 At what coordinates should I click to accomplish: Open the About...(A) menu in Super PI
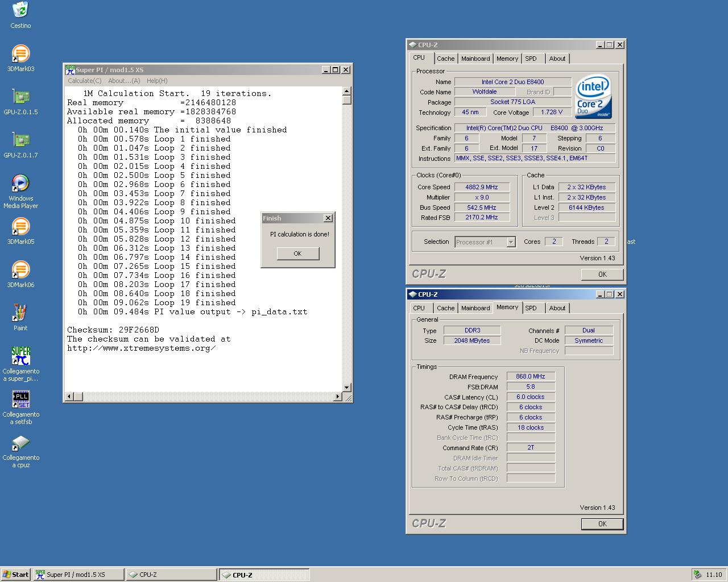124,81
